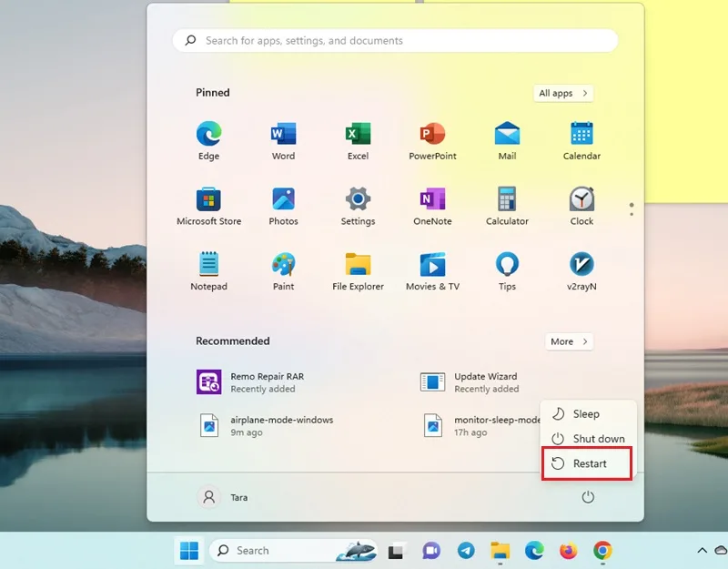Image resolution: width=728 pixels, height=569 pixels.
Task: Launch OneNote from pinned apps
Action: point(432,207)
